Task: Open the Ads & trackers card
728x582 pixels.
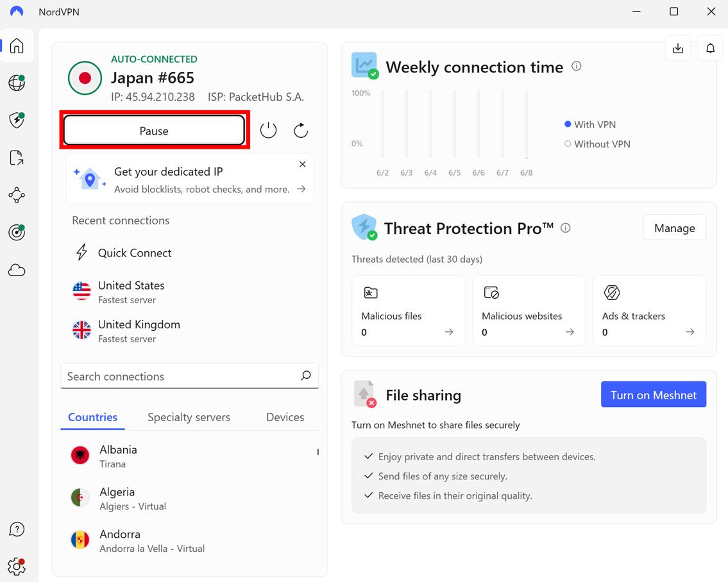Action: [x=649, y=310]
